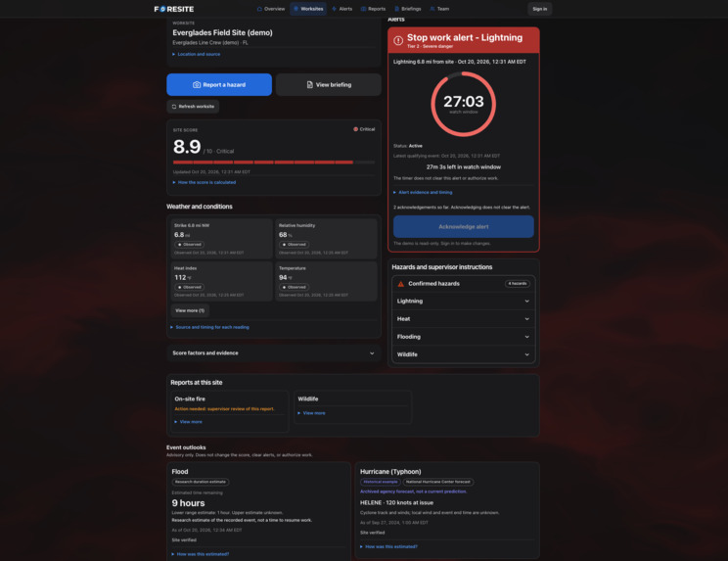
Task: Expand View more under Wildlife report
Action: pos(311,413)
